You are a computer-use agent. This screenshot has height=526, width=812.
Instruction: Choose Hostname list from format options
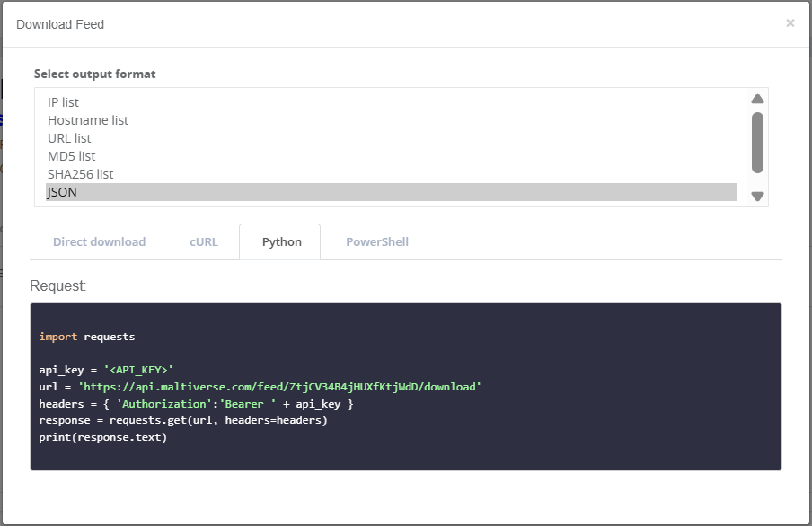88,120
